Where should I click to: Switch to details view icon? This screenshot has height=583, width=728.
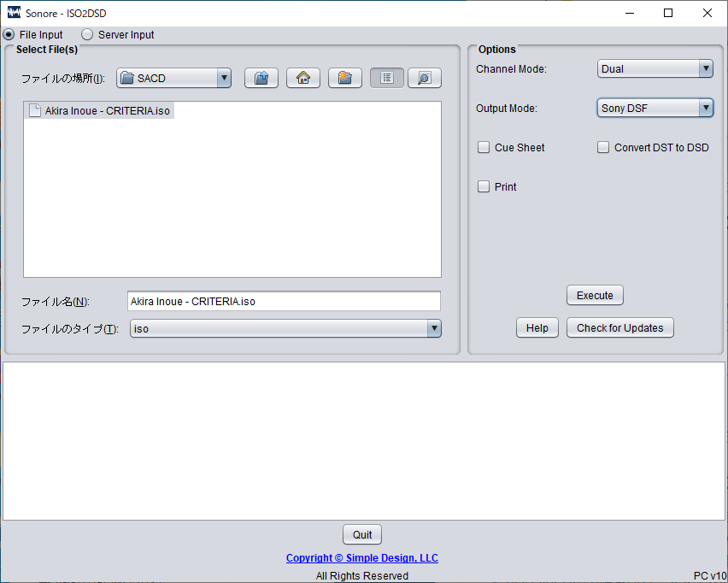click(425, 78)
